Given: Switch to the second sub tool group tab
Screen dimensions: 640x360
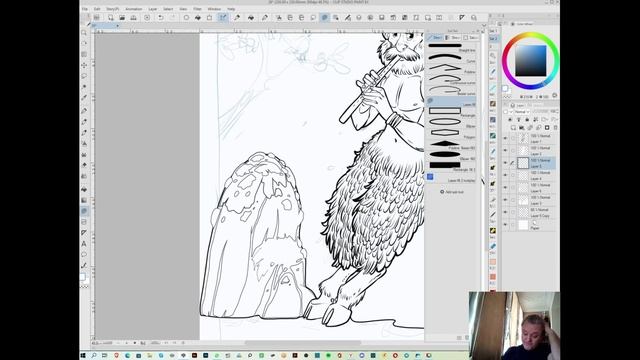Looking at the screenshot, I should click(x=453, y=38).
